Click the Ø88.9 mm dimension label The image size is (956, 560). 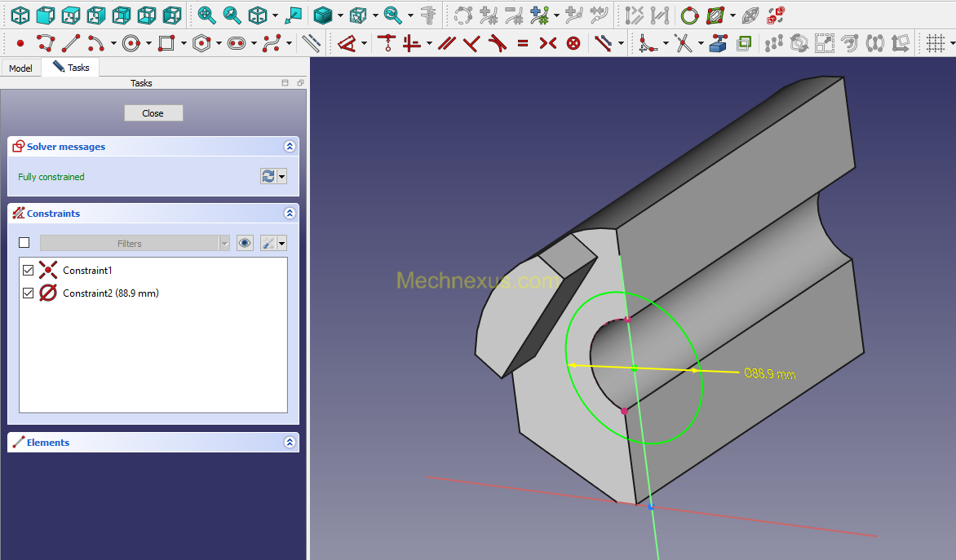[x=770, y=373]
